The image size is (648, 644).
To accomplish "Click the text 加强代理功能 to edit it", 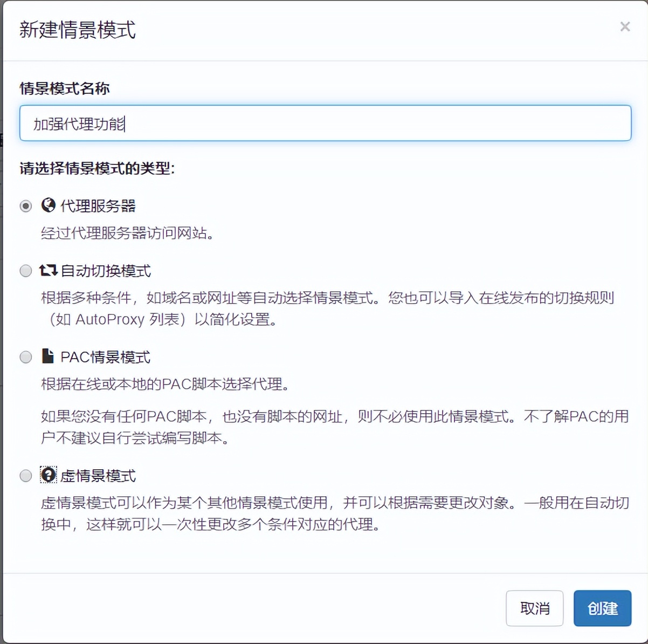I will click(x=80, y=124).
